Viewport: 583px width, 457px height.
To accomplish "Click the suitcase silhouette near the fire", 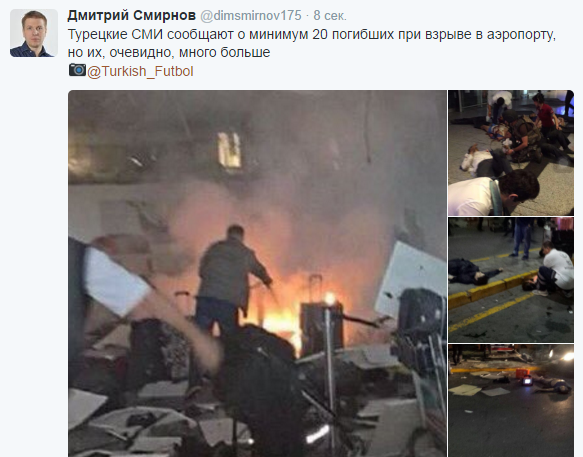I will 321,324.
